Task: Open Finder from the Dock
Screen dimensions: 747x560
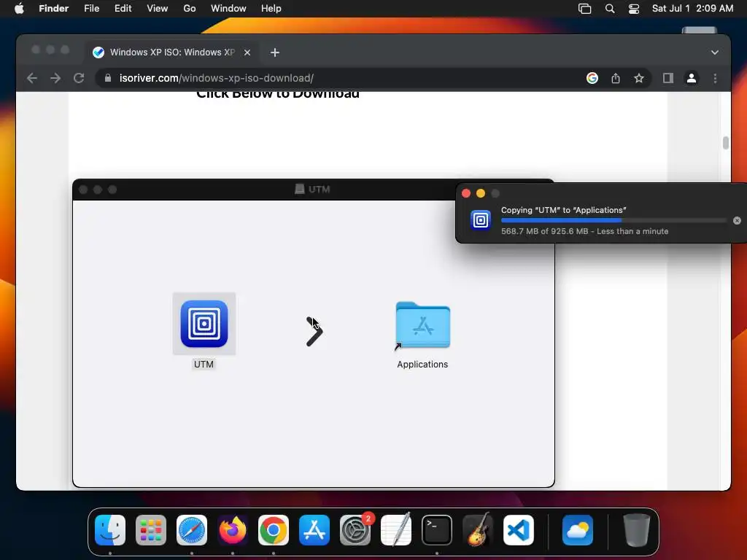Action: [110, 530]
